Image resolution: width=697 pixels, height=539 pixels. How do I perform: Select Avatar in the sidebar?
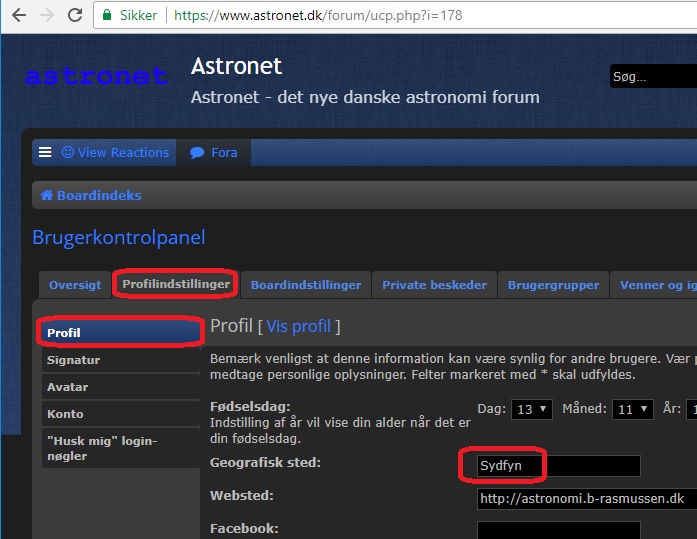coord(120,387)
